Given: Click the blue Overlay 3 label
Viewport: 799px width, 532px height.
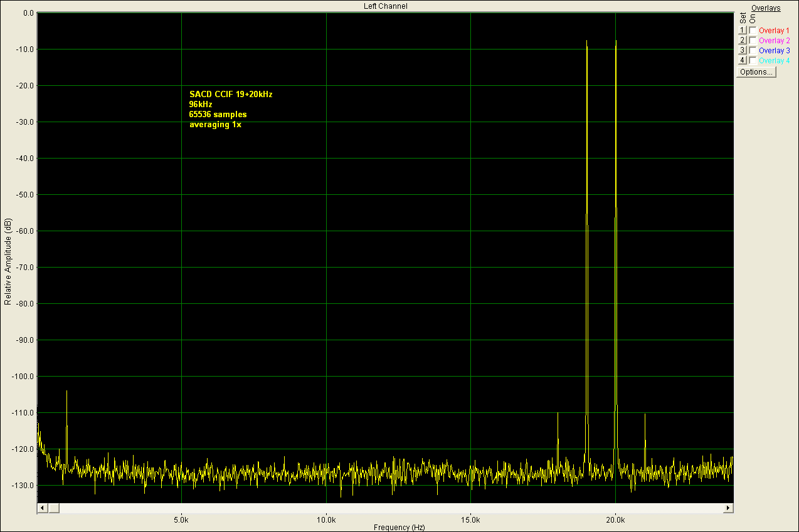Looking at the screenshot, I should tap(774, 51).
